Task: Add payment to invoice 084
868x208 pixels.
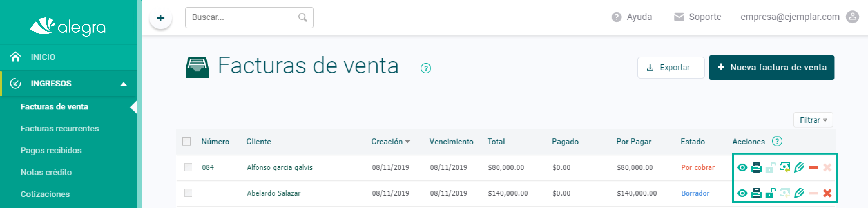Action: [785, 167]
